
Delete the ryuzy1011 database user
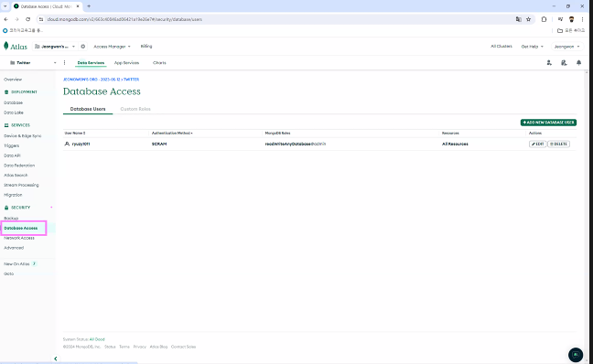click(558, 144)
